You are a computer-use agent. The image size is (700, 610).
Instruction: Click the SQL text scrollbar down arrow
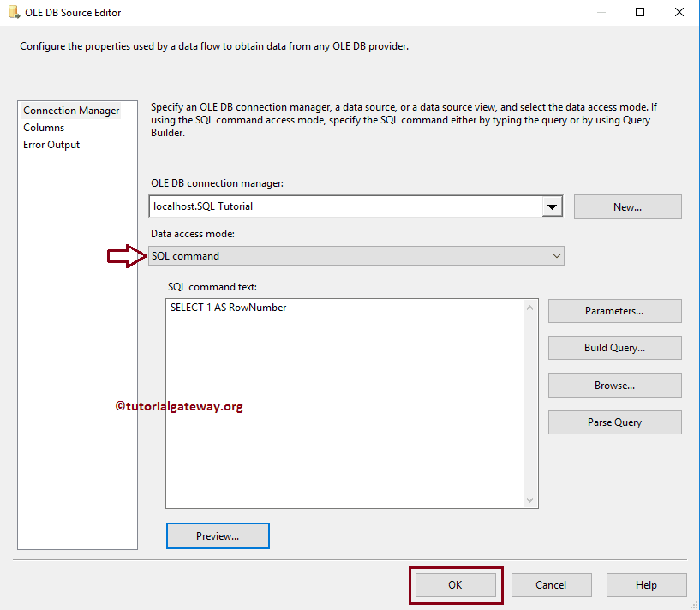[x=531, y=501]
